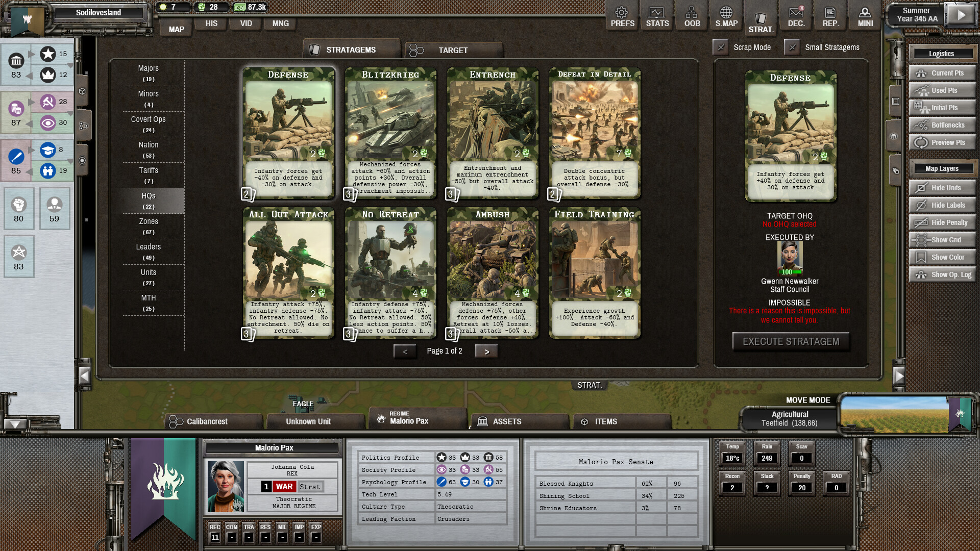Go to previous stratagem page
The height and width of the screenshot is (551, 980).
tap(405, 351)
